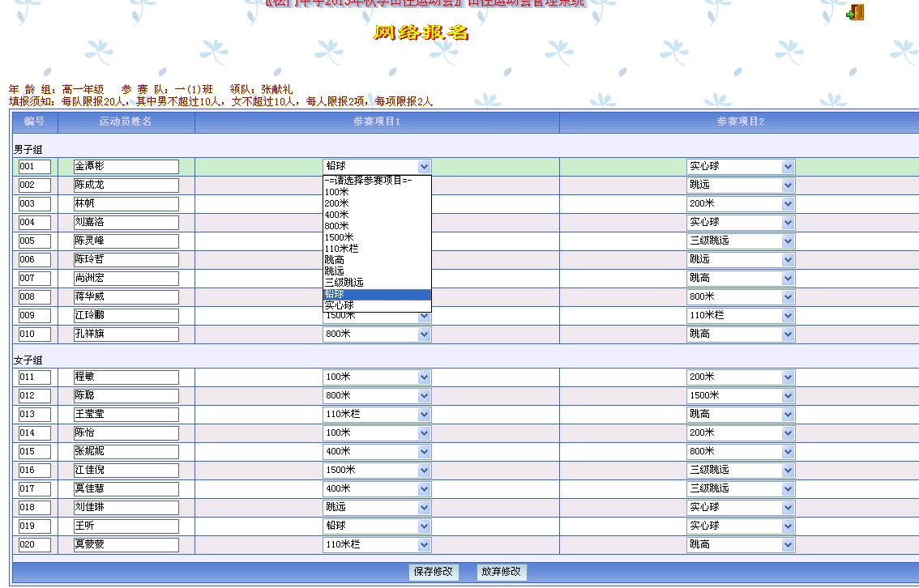This screenshot has width=919, height=588.
Task: Focus the name field containing 程敏
Action: (x=126, y=377)
